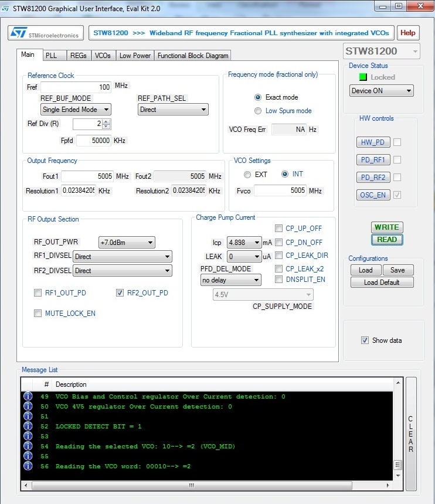Click info icon beside message 54
Viewport: 435px width, 504px height.
(28, 447)
